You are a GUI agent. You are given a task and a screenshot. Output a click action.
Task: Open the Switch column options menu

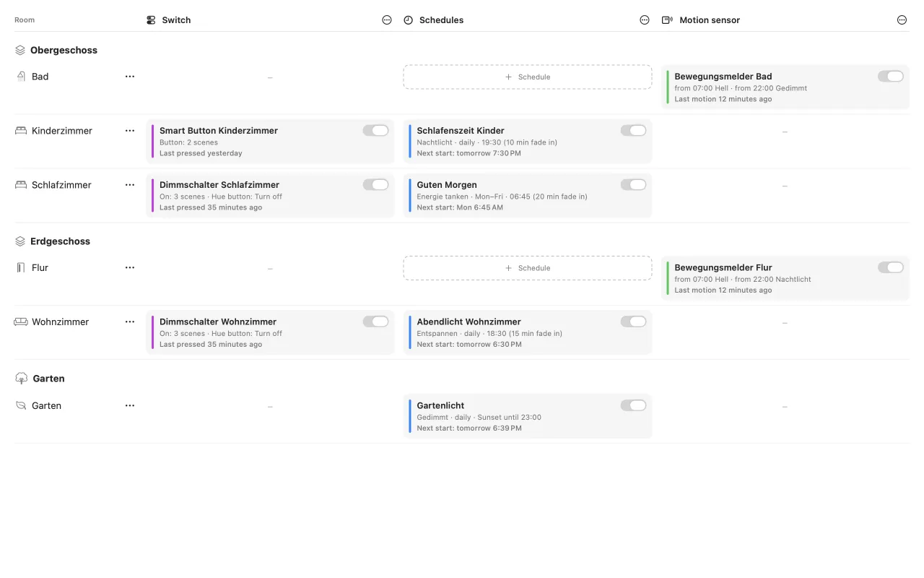387,20
